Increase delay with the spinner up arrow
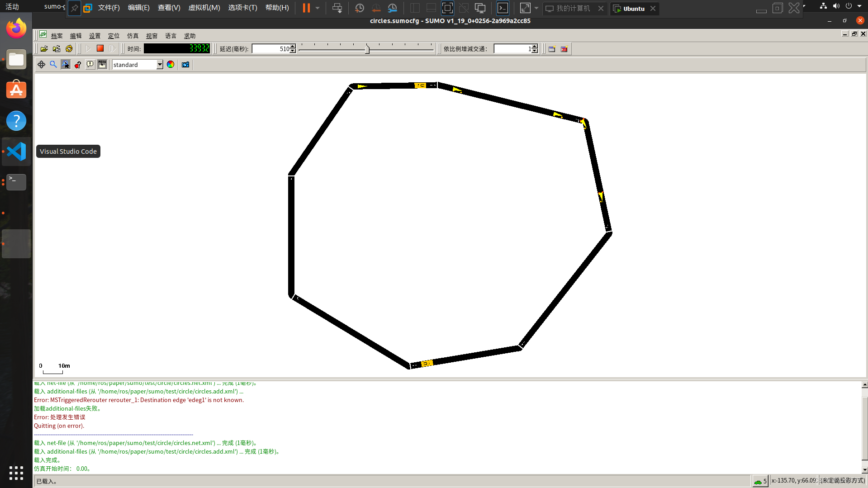The height and width of the screenshot is (488, 868). coord(293,47)
